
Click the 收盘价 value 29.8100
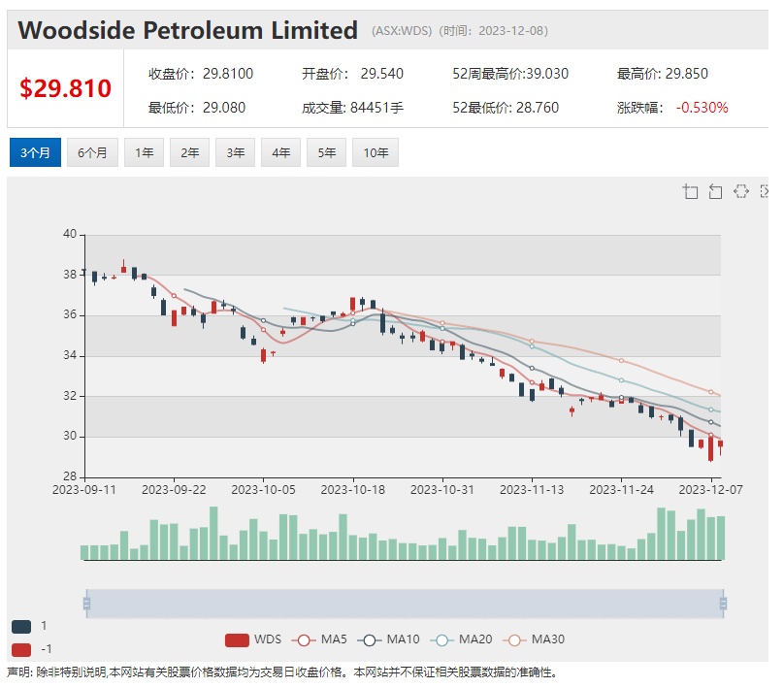tap(228, 74)
